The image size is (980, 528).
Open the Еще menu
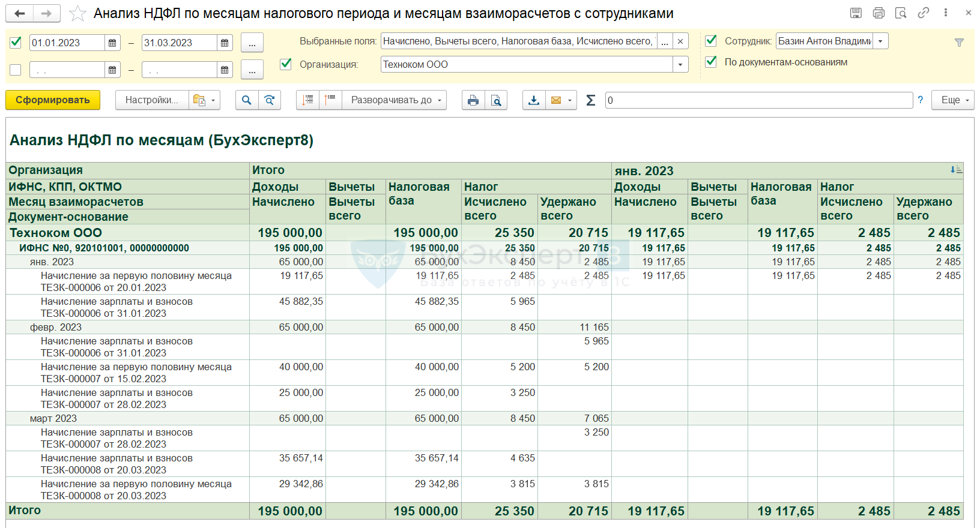point(952,100)
